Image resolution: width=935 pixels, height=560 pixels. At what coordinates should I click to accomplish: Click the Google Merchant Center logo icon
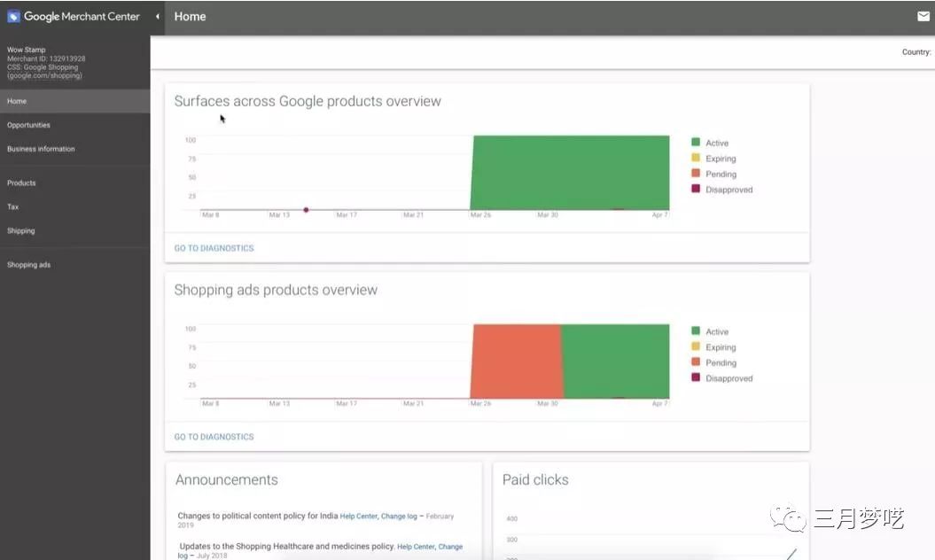[x=13, y=17]
